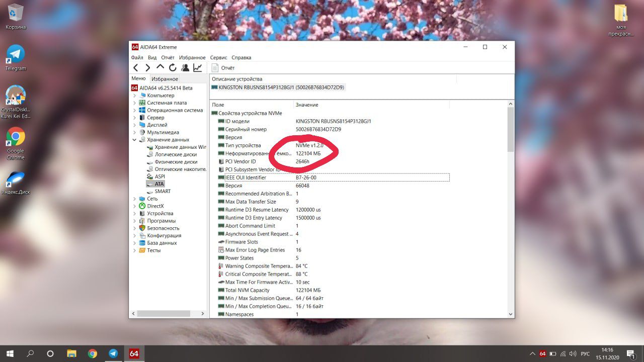
Task: Switch to the Меню tab
Action: point(138,78)
